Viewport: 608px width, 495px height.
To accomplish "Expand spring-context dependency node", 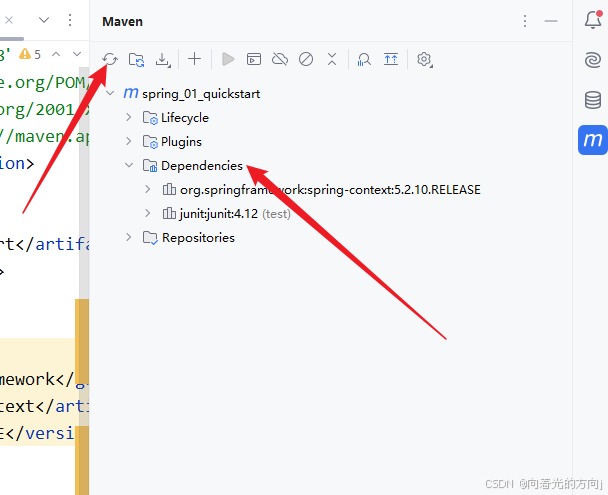I will (x=148, y=189).
